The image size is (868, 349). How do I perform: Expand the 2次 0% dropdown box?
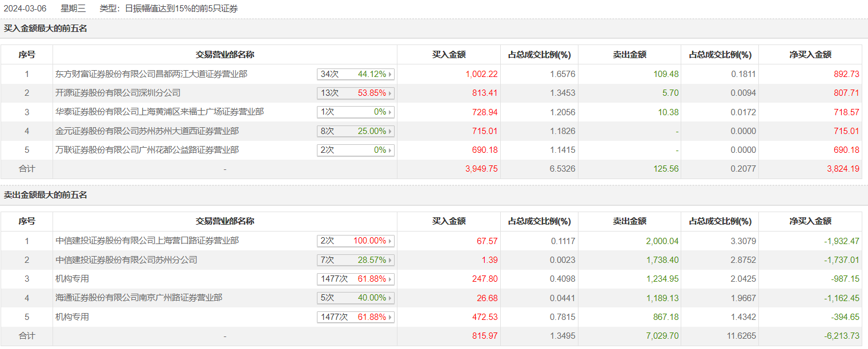click(355, 151)
